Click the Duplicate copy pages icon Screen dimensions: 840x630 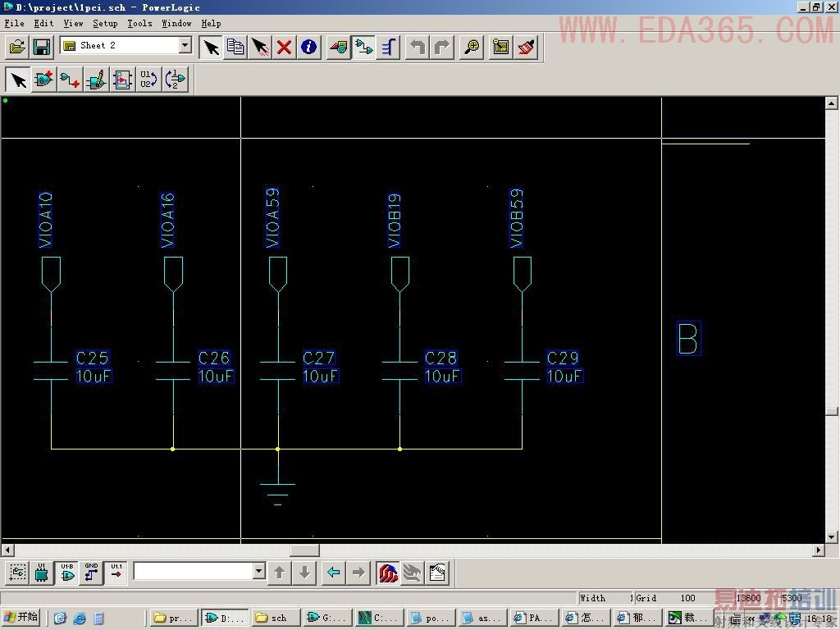click(x=235, y=47)
